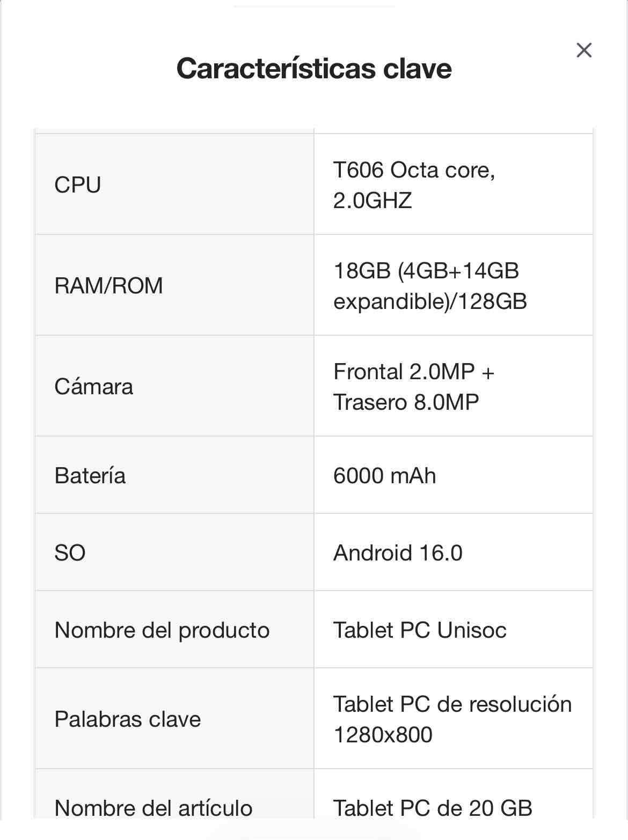Select the Cámara row label

(94, 386)
